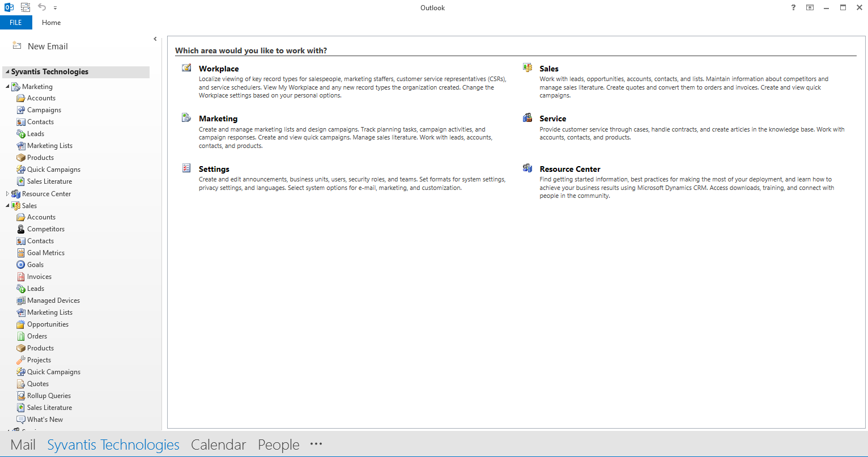Open the Service area link
868x457 pixels.
553,119
